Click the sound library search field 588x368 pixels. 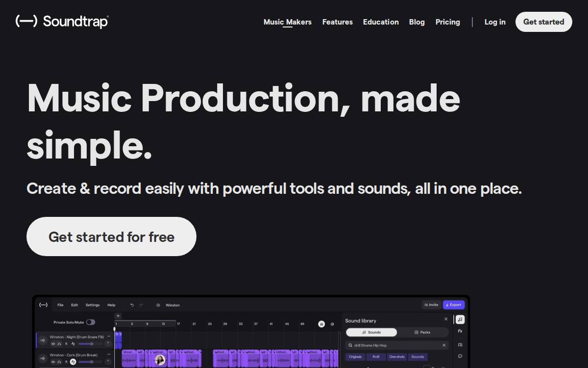pos(397,345)
